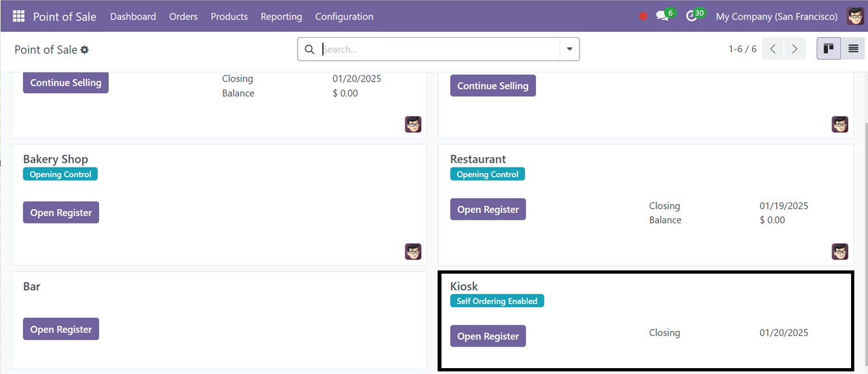Viewport: 868px width, 374px height.
Task: Open the activities clock icon with 30 badge
Action: click(695, 16)
